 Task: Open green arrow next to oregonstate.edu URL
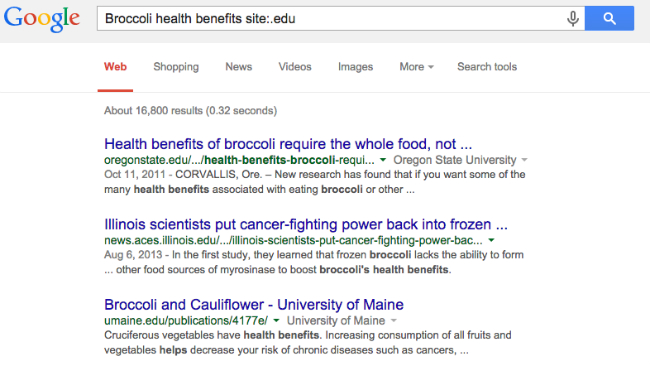[x=383, y=160]
